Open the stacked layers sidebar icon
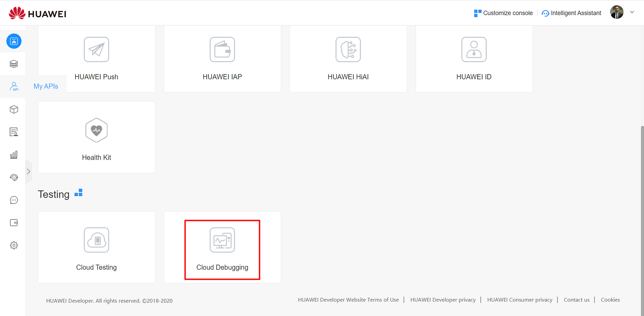The width and height of the screenshot is (644, 316). click(14, 64)
